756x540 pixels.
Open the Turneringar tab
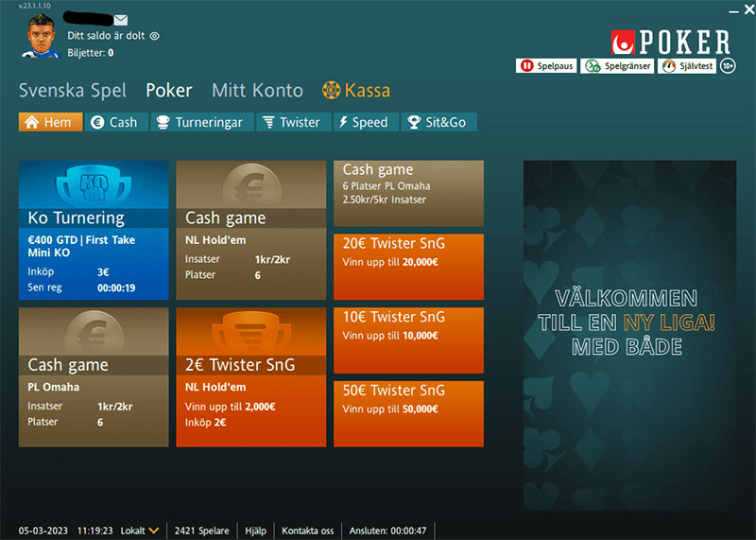coord(202,122)
